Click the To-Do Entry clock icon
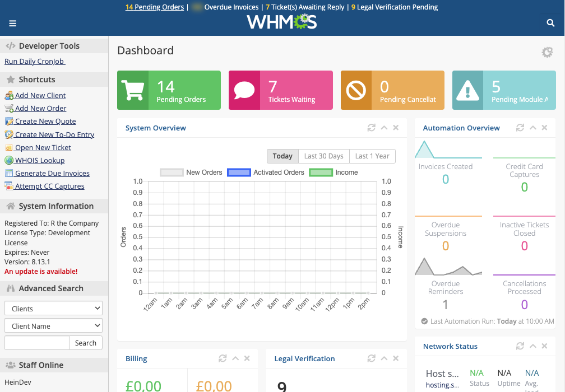Viewport: 565px width, 392px height. pyautogui.click(x=9, y=134)
